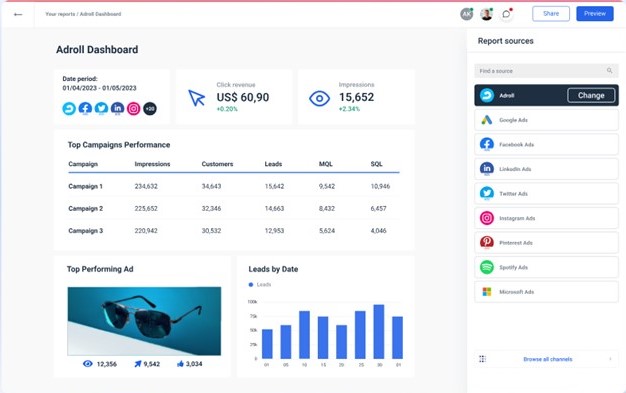Click the Your reports breadcrumb
Screen dimensions: 626x393
(60, 14)
